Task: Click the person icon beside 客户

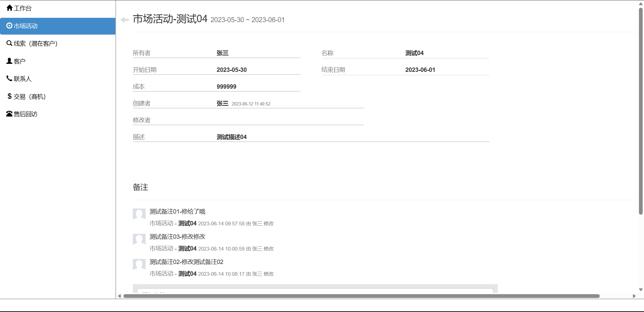Action: [x=9, y=61]
